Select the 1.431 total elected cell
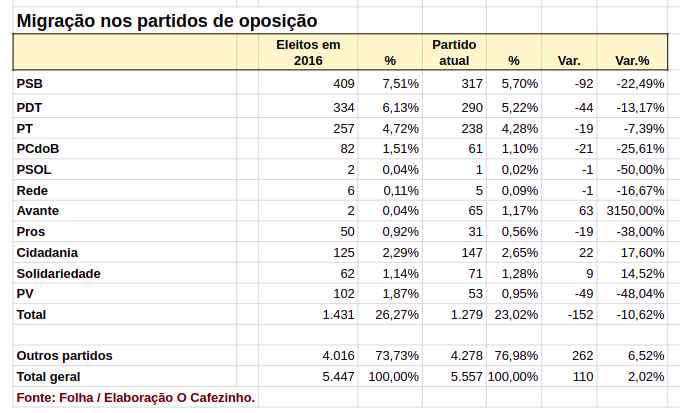Screen dimensions: 680x413 click(339, 314)
